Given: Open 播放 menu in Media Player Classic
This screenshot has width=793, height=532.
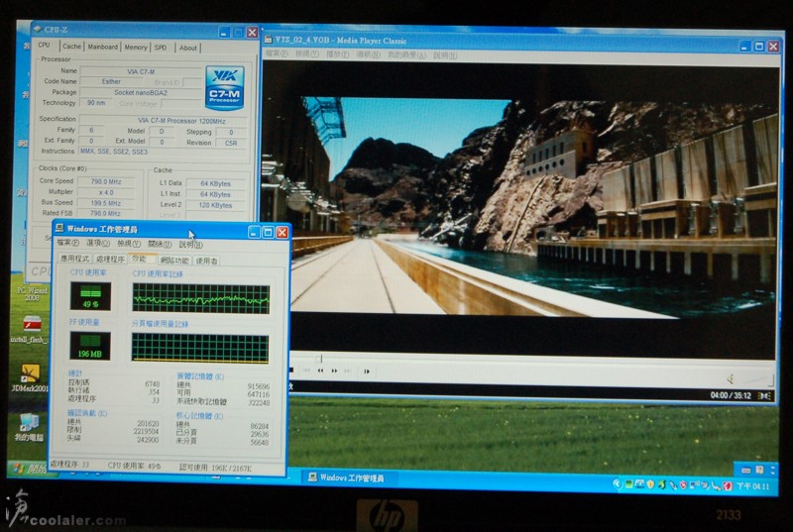Looking at the screenshot, I should point(337,54).
